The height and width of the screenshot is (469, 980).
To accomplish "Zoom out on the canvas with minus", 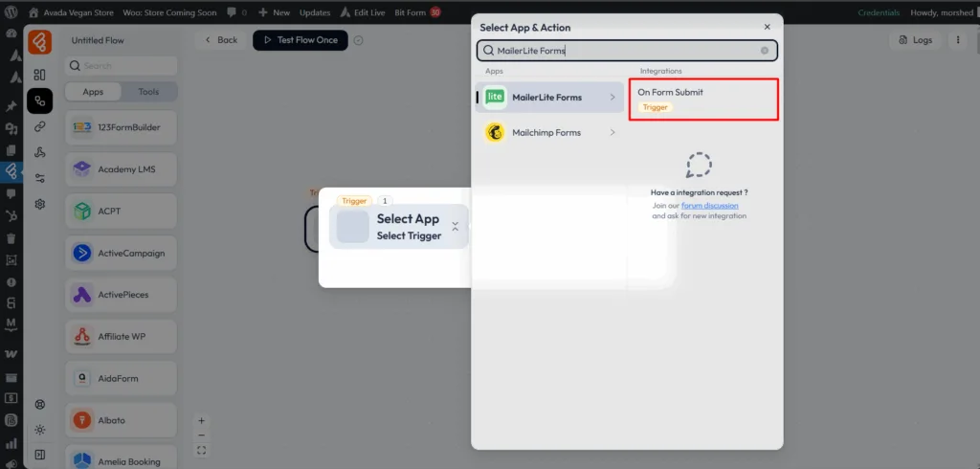I will (x=201, y=435).
